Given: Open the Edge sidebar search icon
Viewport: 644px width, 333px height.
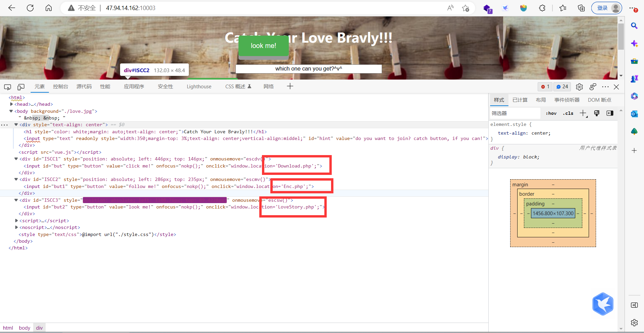Looking at the screenshot, I should coord(634,26).
